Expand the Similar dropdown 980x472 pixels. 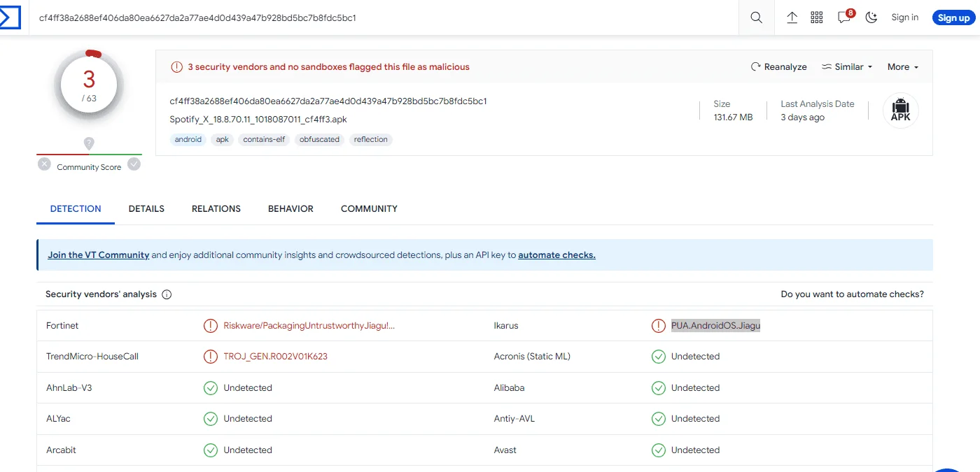[847, 67]
